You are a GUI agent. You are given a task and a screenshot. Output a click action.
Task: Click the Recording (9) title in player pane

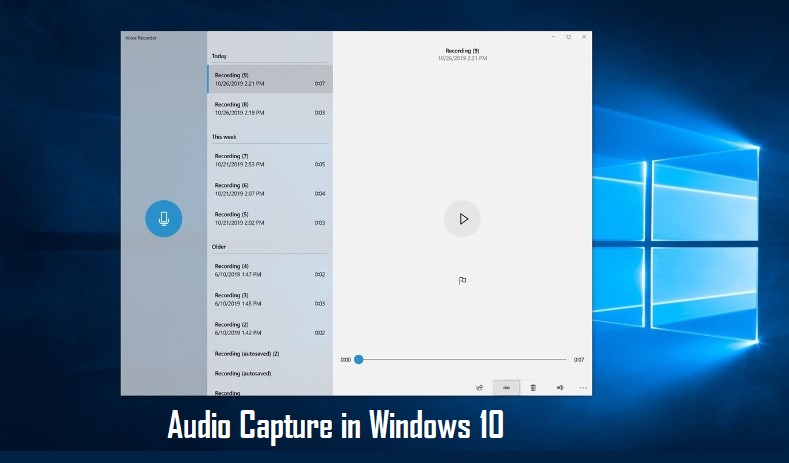462,51
